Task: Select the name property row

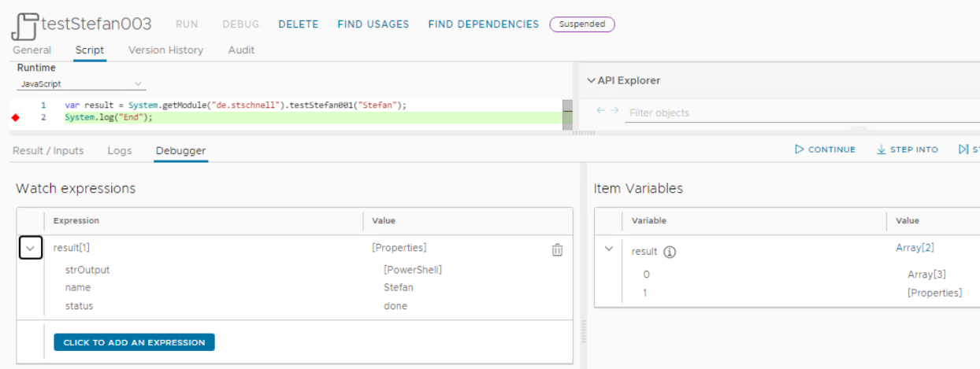Action: pyautogui.click(x=295, y=288)
